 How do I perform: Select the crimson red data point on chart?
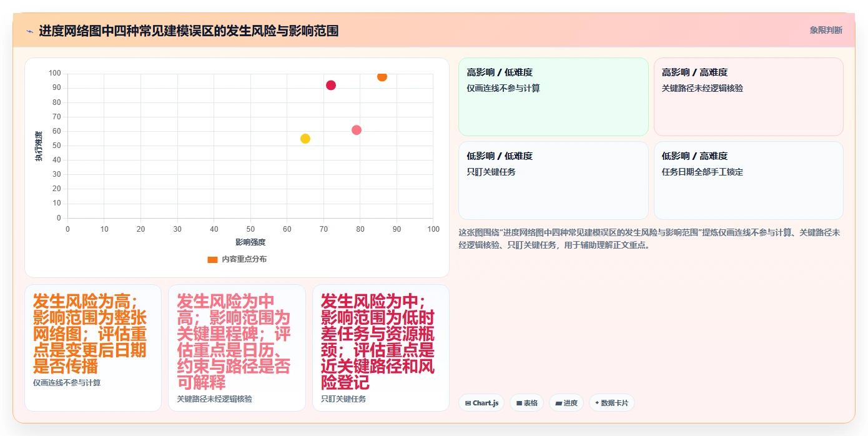[x=331, y=86]
